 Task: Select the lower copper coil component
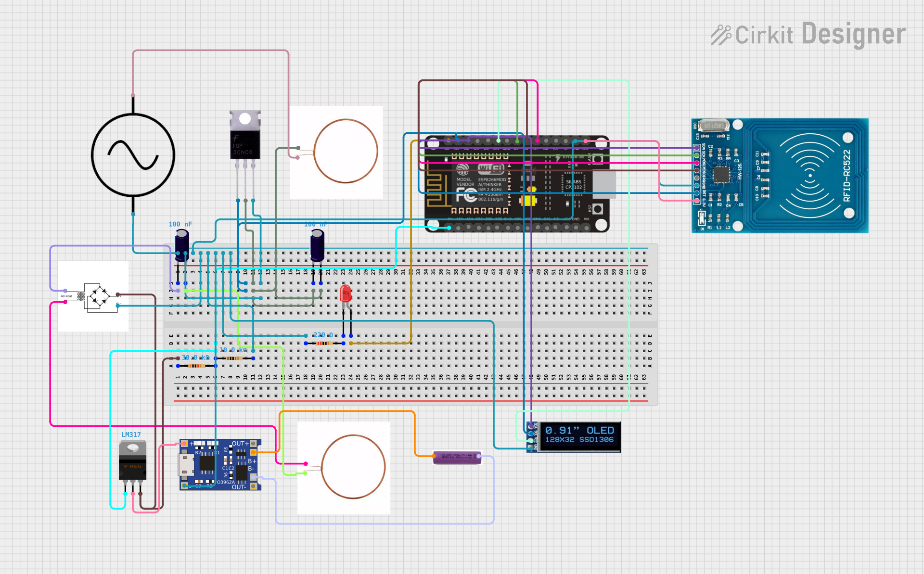[344, 468]
